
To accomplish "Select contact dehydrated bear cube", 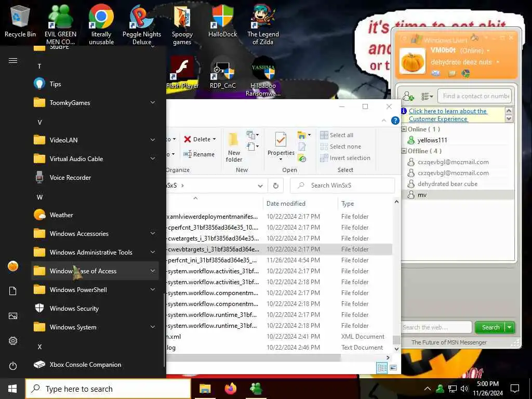I will (x=447, y=184).
